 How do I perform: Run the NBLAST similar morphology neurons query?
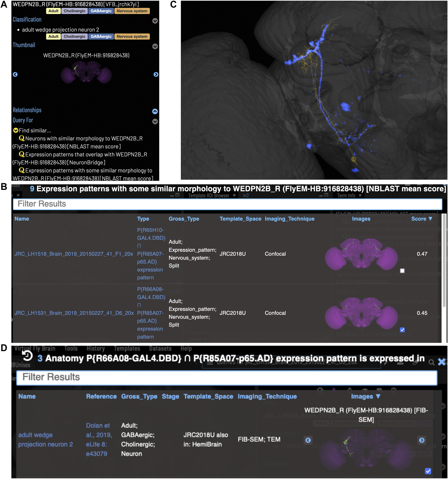pos(84,139)
